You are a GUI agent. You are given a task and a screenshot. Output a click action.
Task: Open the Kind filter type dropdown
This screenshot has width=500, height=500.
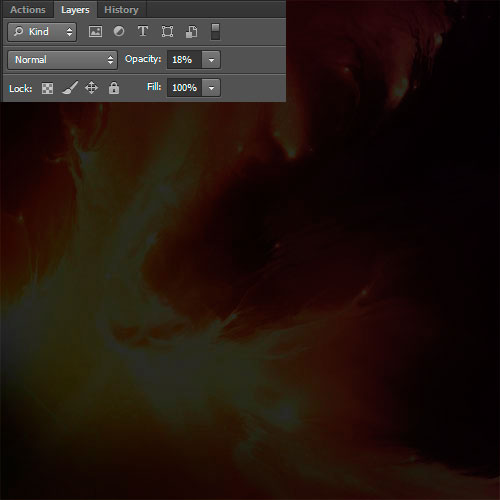pyautogui.click(x=42, y=32)
